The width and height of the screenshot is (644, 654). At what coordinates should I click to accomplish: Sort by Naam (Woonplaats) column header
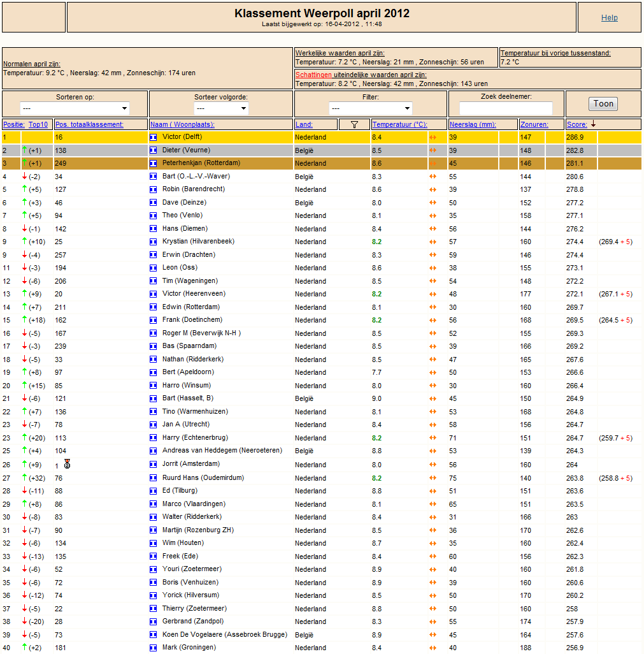pyautogui.click(x=182, y=124)
